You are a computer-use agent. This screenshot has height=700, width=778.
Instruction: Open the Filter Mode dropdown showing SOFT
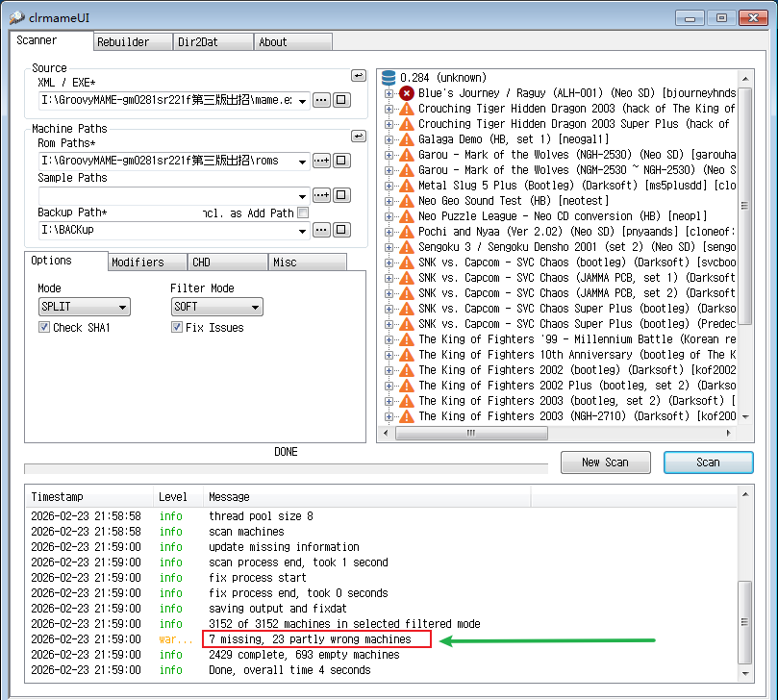pos(216,308)
